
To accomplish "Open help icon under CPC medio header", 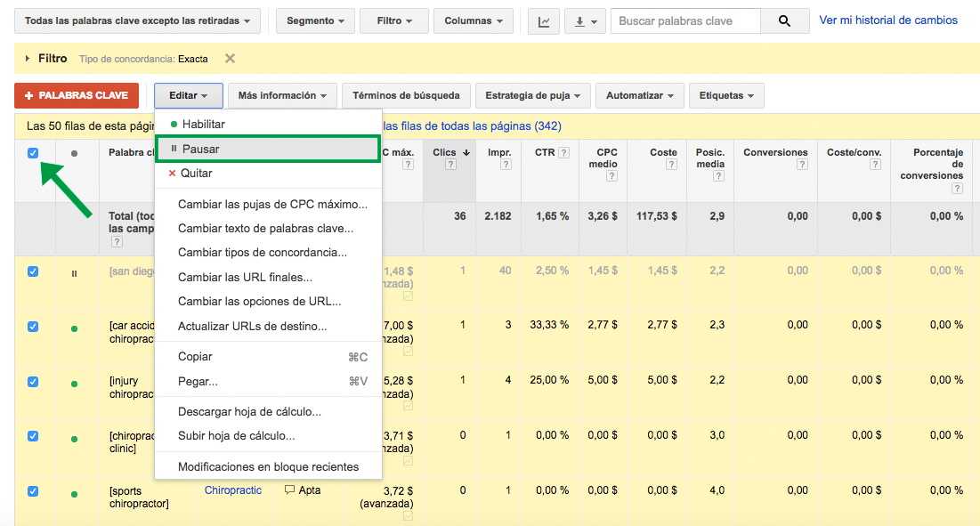I will click(x=611, y=176).
